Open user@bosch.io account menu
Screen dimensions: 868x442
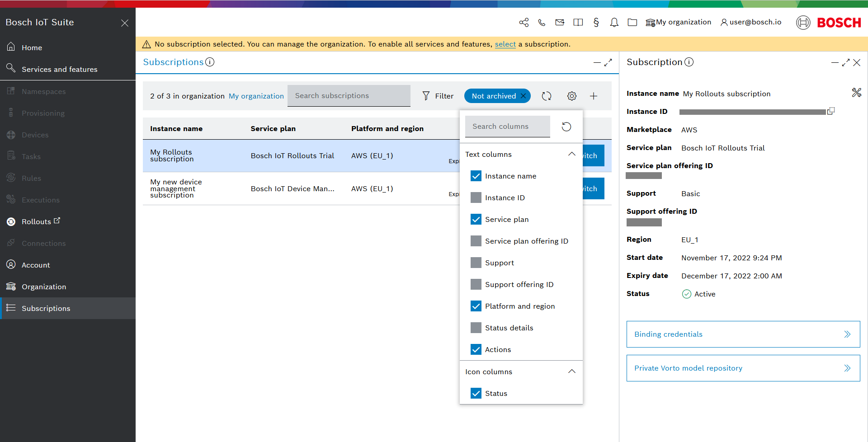(751, 22)
